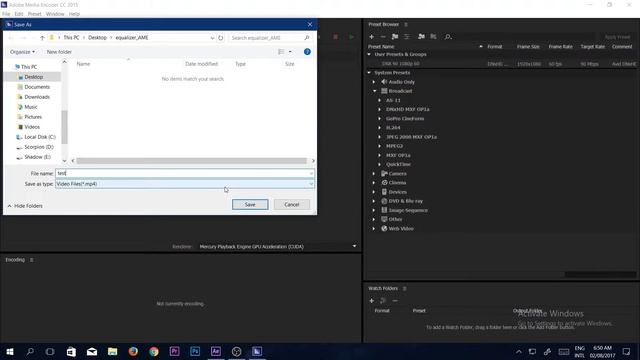Select Videos in the navigation pane

(x=32, y=127)
